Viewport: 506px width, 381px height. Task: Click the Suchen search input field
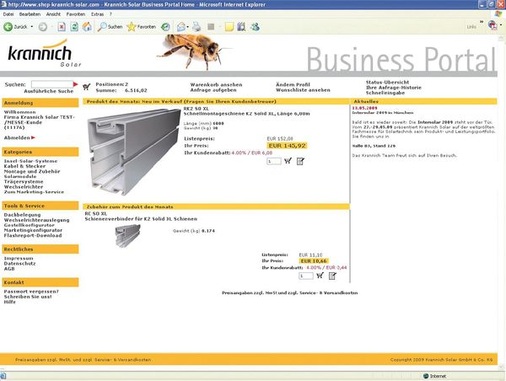point(52,84)
